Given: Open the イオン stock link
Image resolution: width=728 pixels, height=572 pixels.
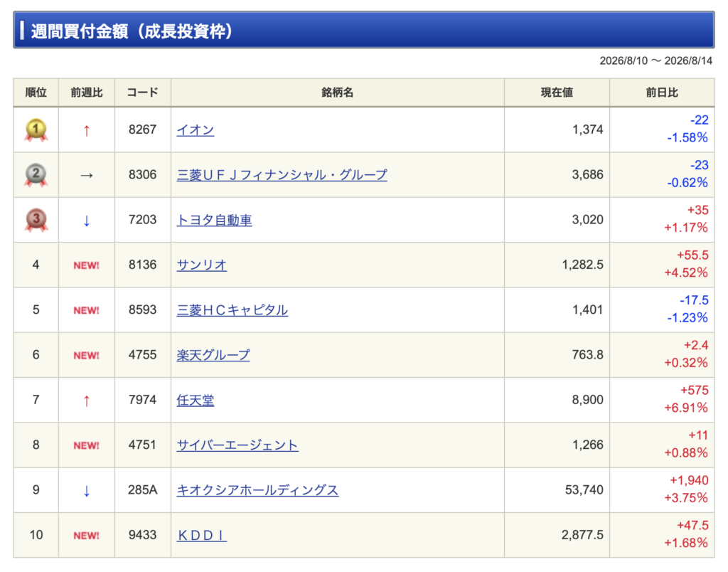Looking at the screenshot, I should [x=196, y=129].
